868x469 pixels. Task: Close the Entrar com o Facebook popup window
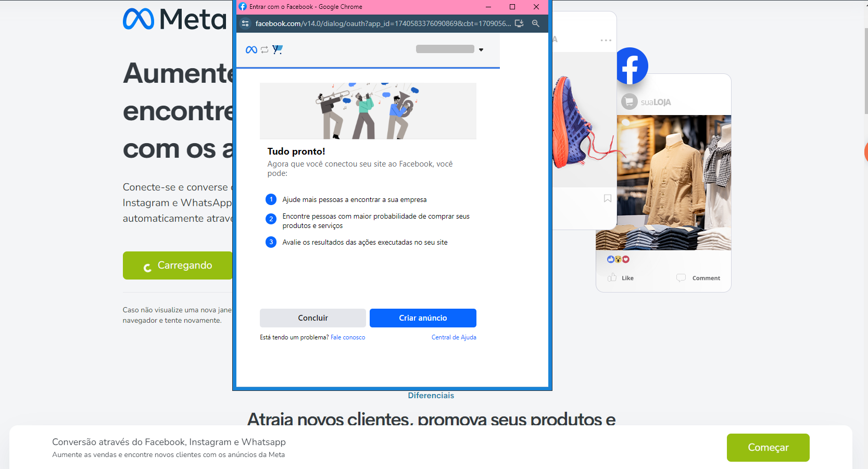[536, 7]
